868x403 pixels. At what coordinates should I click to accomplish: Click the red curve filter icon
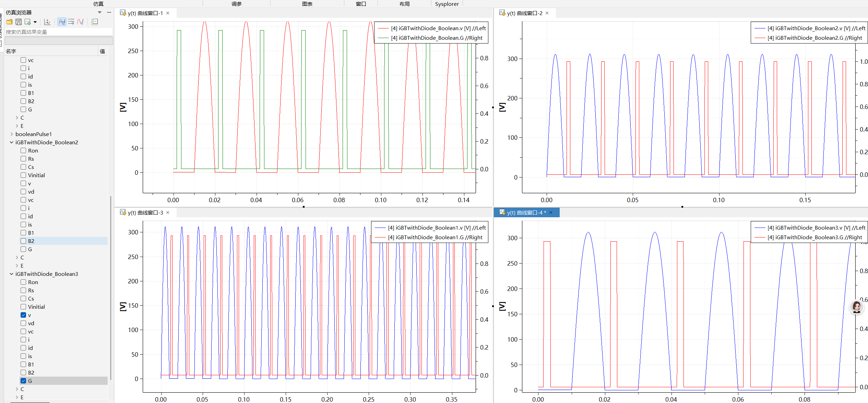81,22
